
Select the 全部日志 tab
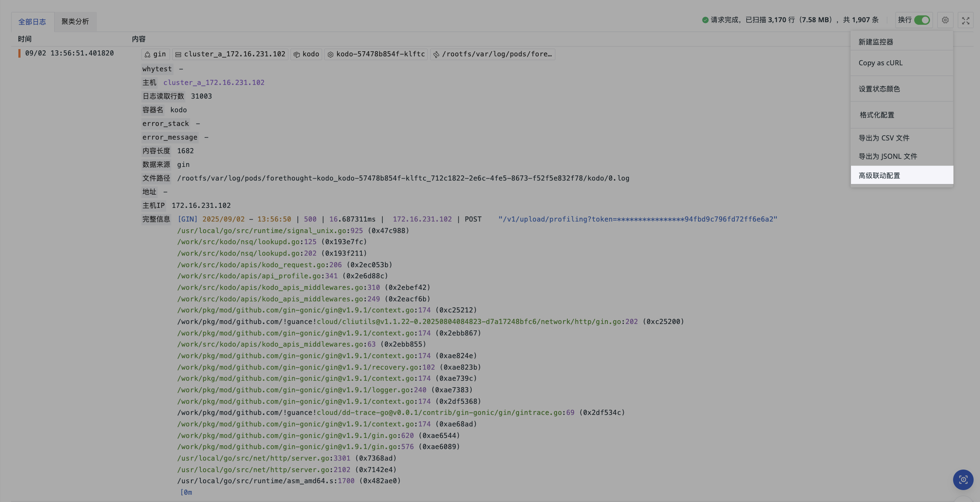tap(32, 22)
